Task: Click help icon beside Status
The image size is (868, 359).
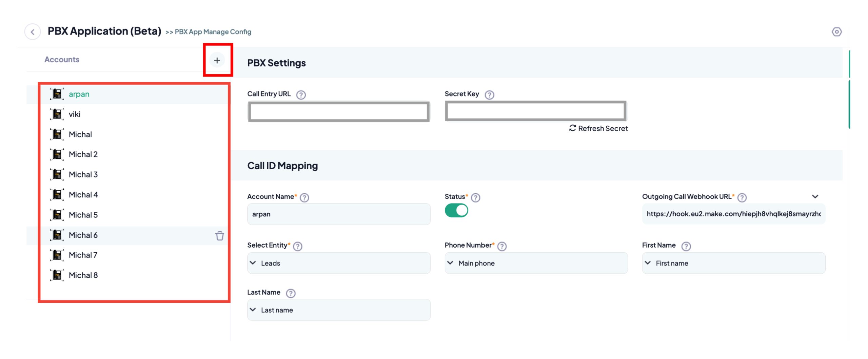Action: 476,197
